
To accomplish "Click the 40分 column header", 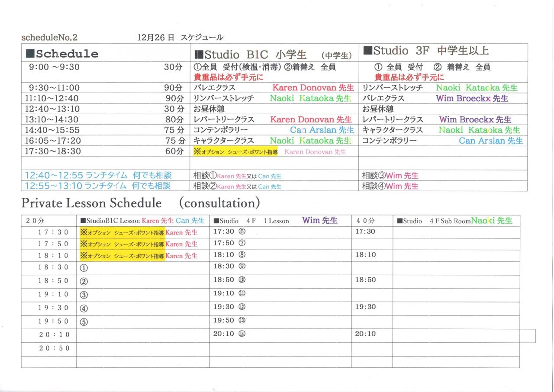I will click(x=365, y=221).
